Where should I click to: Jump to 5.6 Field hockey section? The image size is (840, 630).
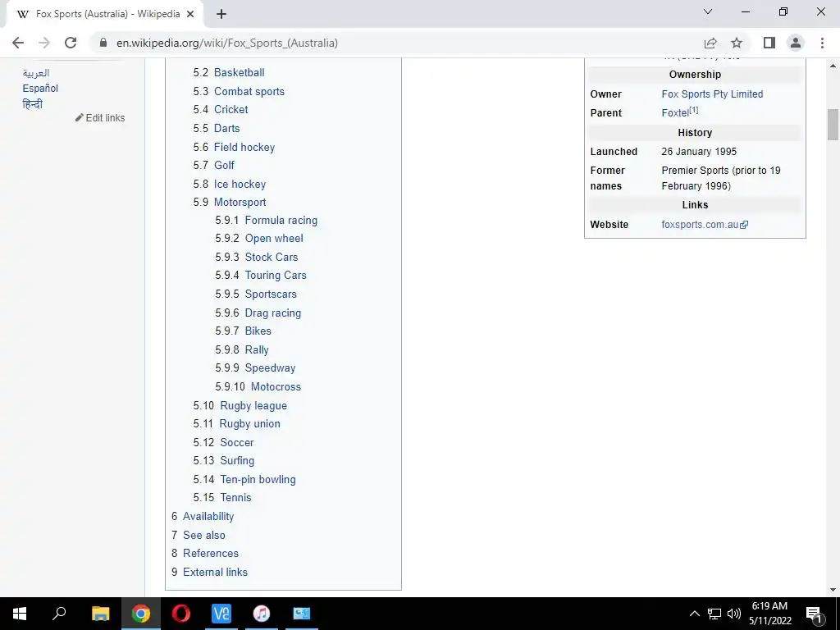tap(244, 147)
